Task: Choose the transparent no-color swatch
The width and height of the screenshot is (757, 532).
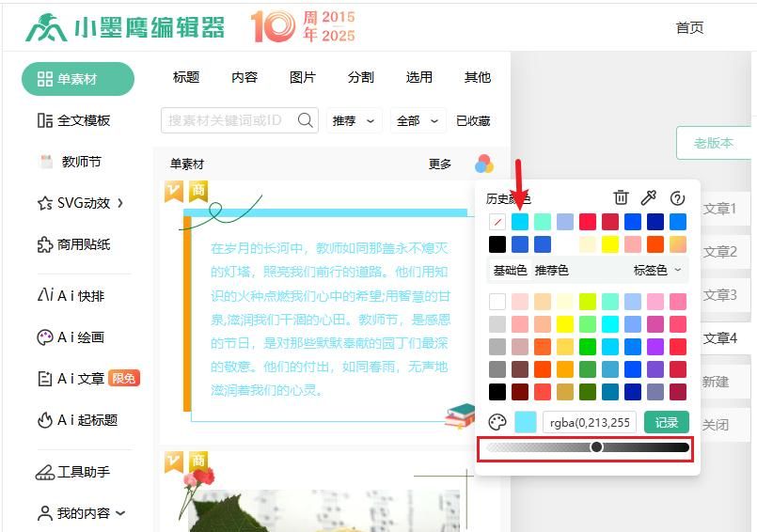Action: click(x=497, y=222)
